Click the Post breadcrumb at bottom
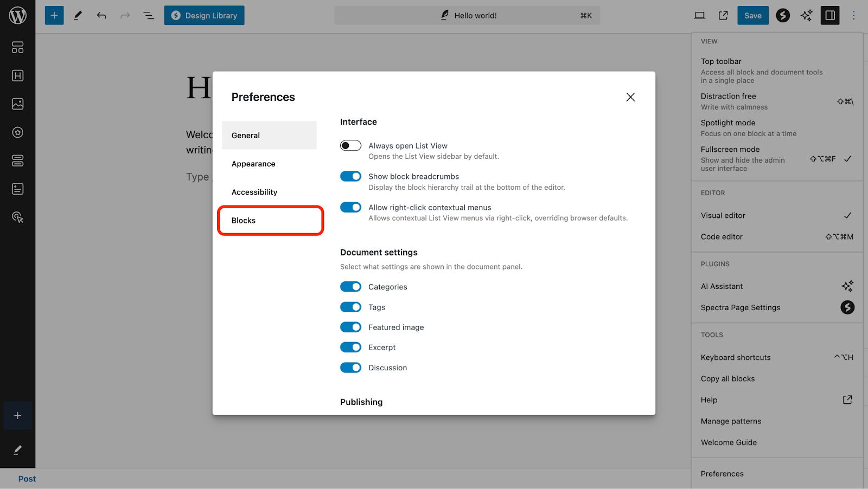This screenshot has height=489, width=868. coord(27,479)
